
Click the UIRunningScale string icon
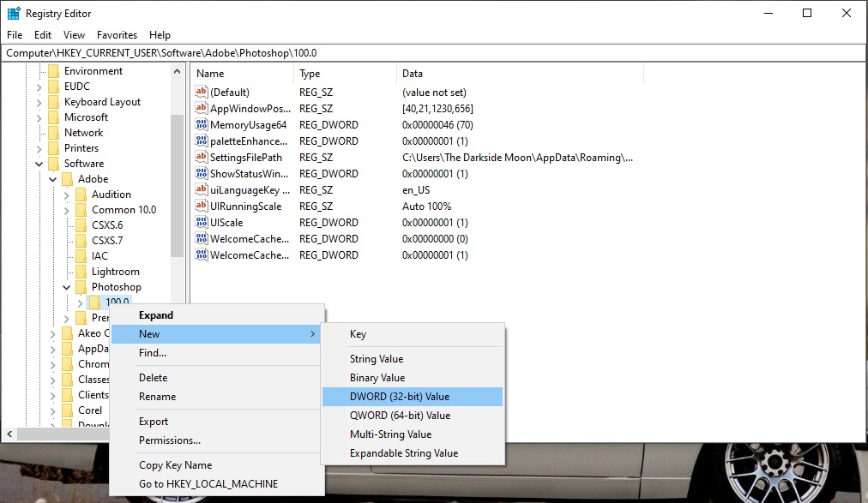[x=202, y=207]
